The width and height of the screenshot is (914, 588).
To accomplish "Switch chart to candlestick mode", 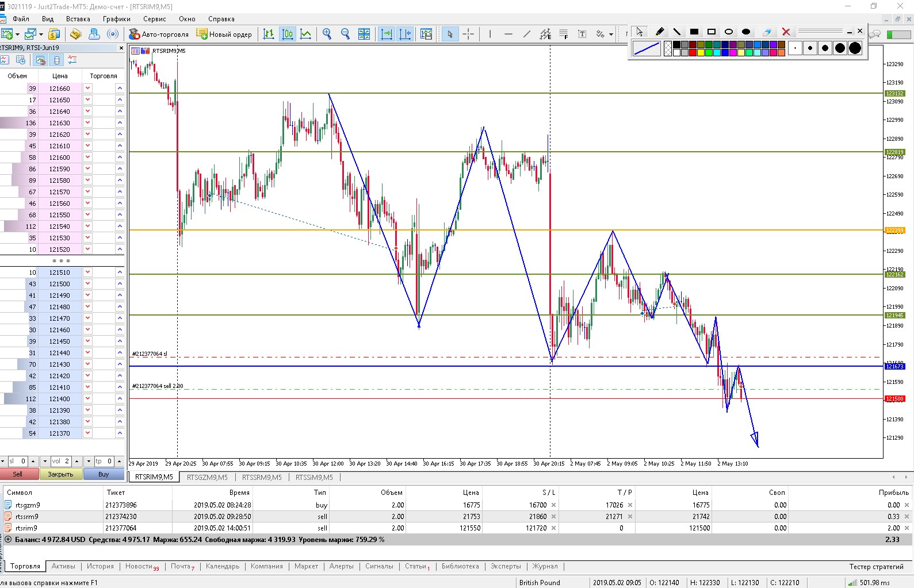I will click(288, 34).
